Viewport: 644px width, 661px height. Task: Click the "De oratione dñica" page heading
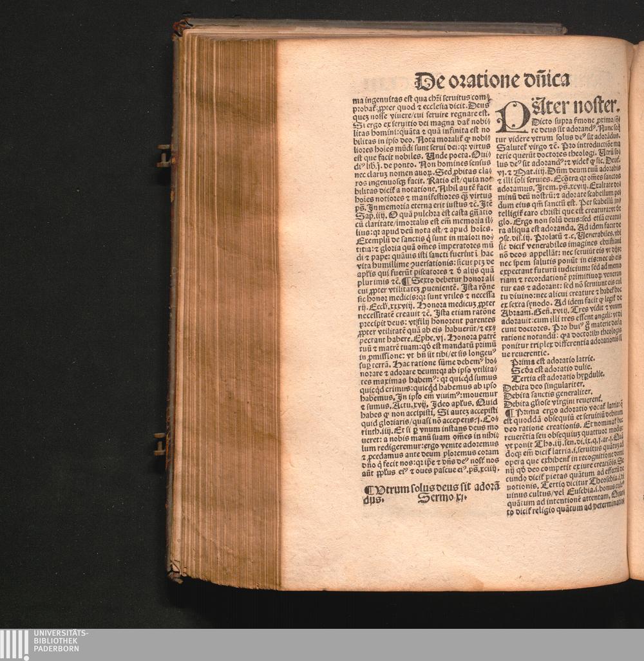pyautogui.click(x=492, y=80)
